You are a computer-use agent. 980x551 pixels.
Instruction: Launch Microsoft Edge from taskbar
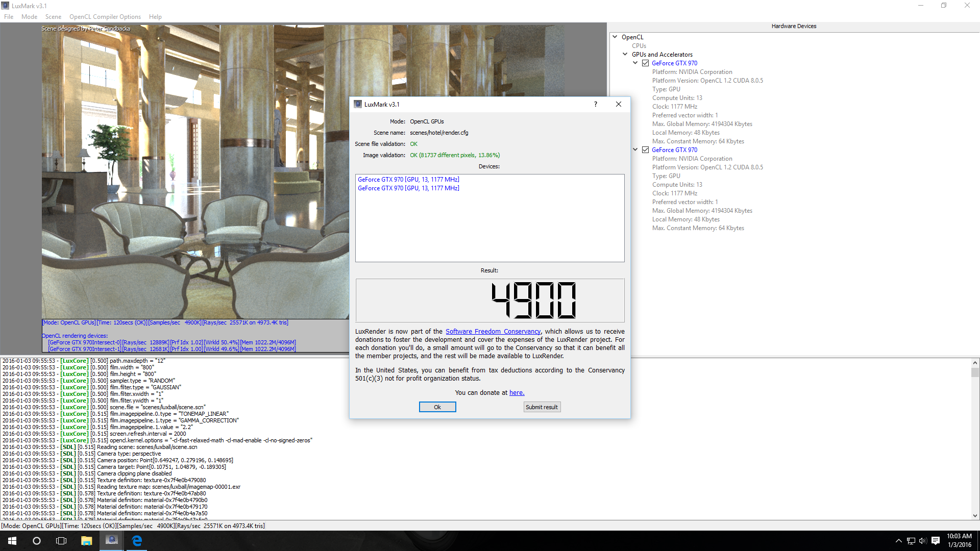(x=137, y=541)
